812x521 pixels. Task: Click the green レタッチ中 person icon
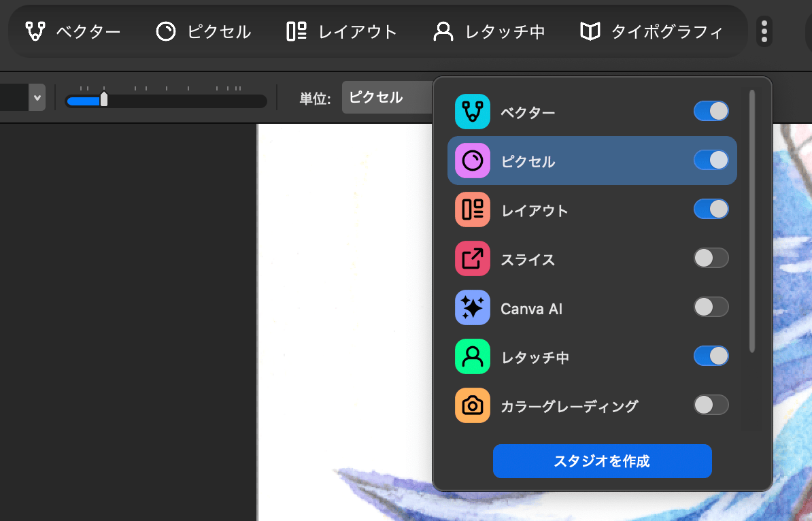coord(472,356)
